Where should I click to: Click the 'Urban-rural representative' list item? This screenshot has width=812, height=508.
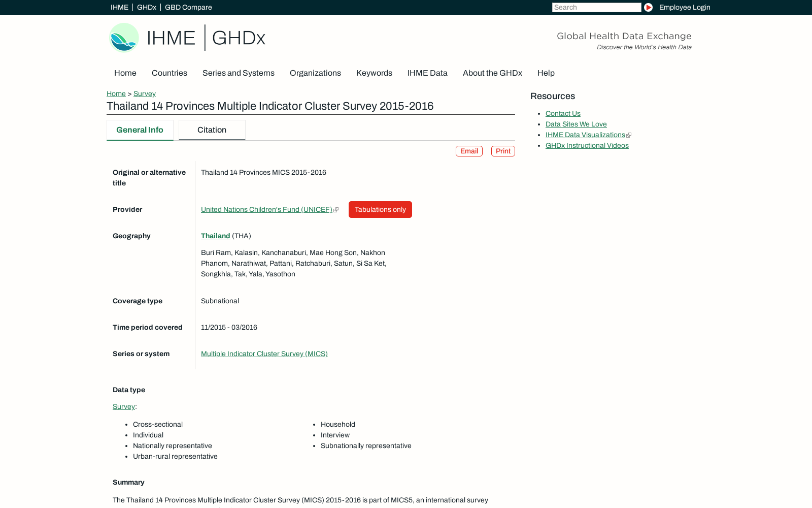point(175,457)
